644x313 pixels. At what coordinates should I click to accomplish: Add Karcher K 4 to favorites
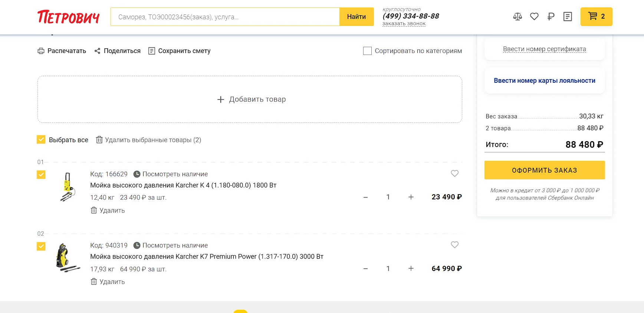click(454, 173)
